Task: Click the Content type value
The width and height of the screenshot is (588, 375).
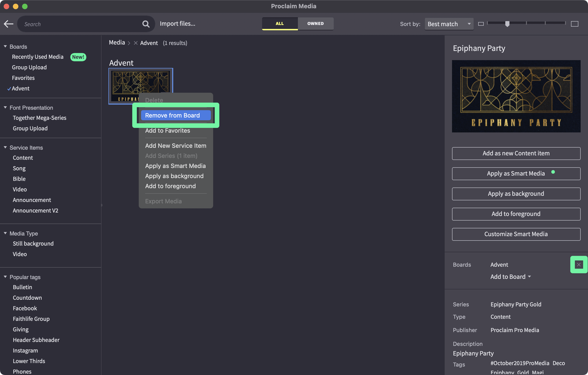Action: coord(500,317)
